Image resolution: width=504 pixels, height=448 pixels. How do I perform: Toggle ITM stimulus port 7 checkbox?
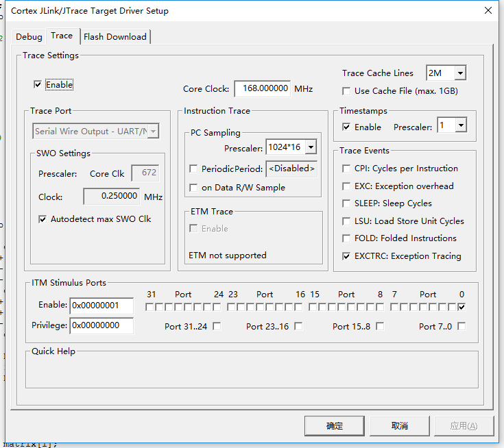394,307
